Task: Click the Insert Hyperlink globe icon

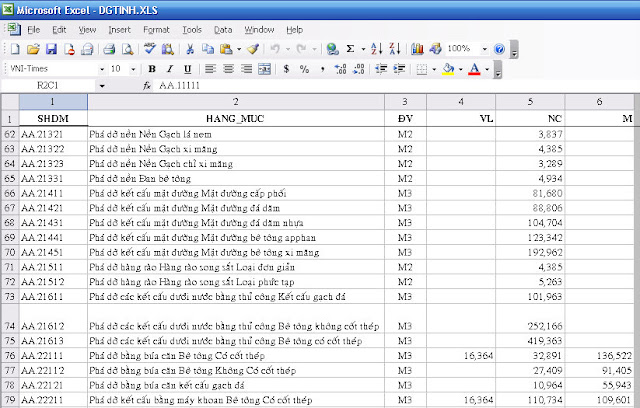Action: [x=333, y=49]
